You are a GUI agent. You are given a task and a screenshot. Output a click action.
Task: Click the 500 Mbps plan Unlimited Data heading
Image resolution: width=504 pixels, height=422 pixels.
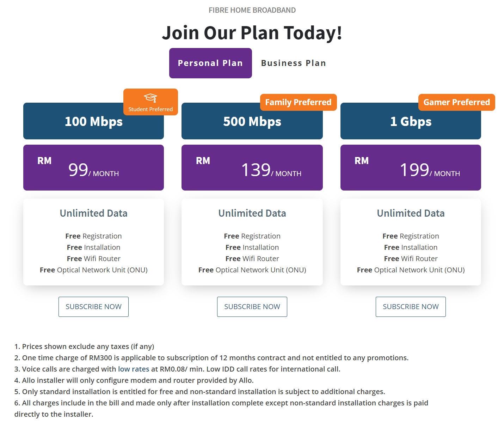[252, 213]
